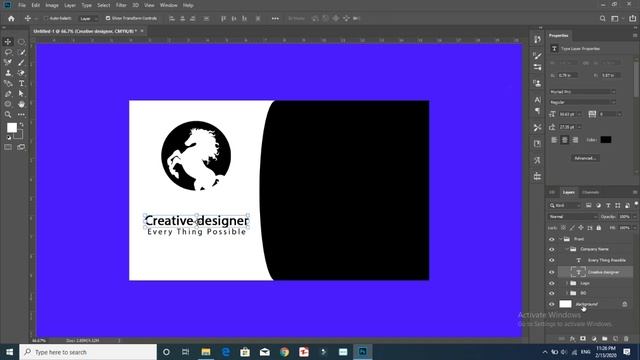Click the Advanced... button
Viewport: 640px width, 360px height.
click(x=585, y=158)
